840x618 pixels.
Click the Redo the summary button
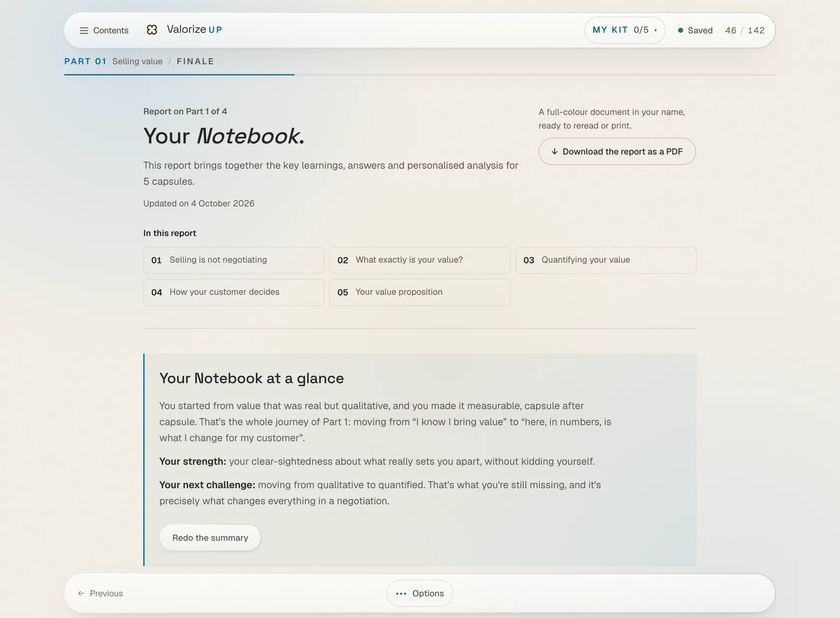point(210,538)
